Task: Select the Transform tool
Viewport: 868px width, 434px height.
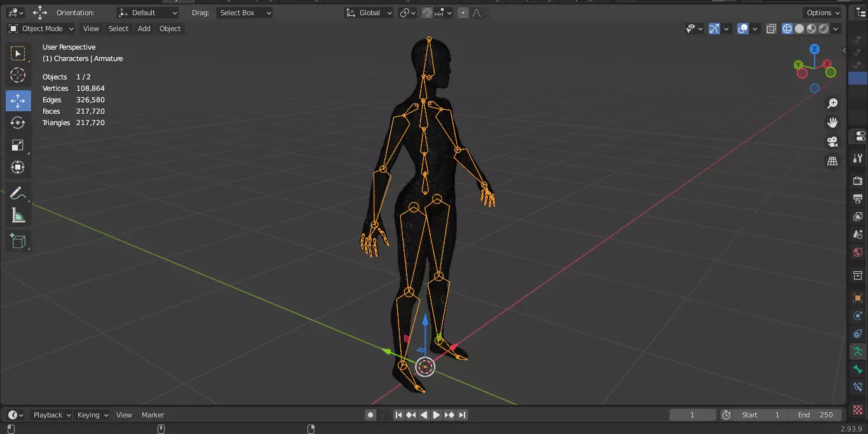Action: coord(18,167)
